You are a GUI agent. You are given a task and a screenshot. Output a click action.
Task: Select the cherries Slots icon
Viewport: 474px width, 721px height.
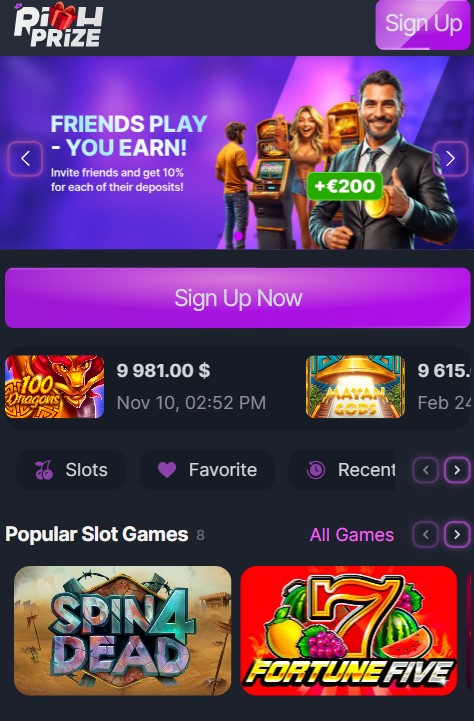[x=44, y=470]
